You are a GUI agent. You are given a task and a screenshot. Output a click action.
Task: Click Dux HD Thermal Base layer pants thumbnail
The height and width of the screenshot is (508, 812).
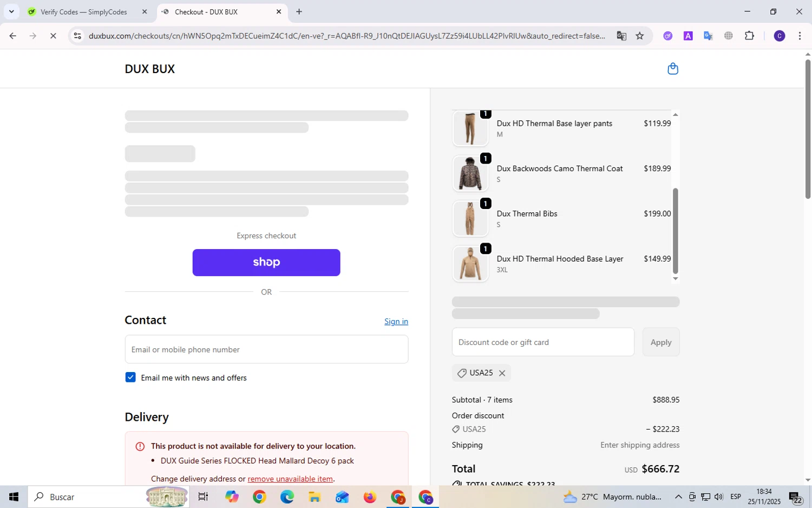(x=470, y=128)
